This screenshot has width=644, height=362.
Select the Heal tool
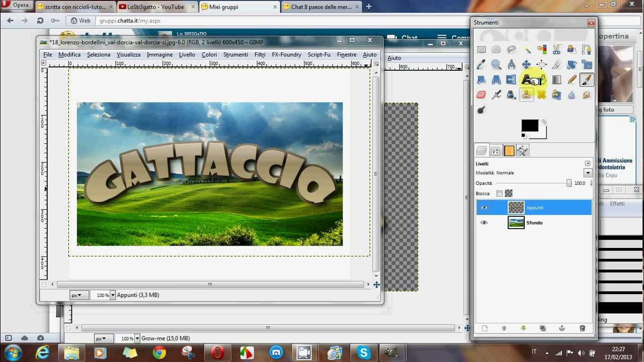click(x=541, y=95)
